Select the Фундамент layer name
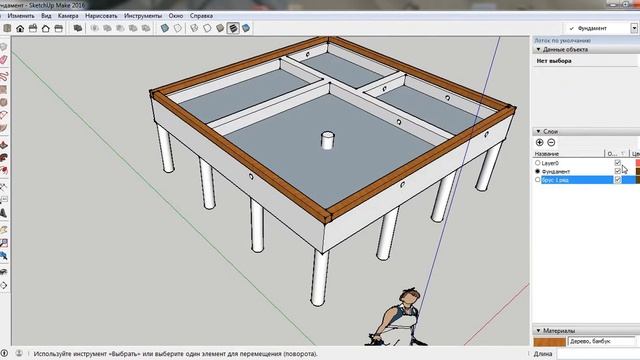The height and width of the screenshot is (360, 640). 556,172
